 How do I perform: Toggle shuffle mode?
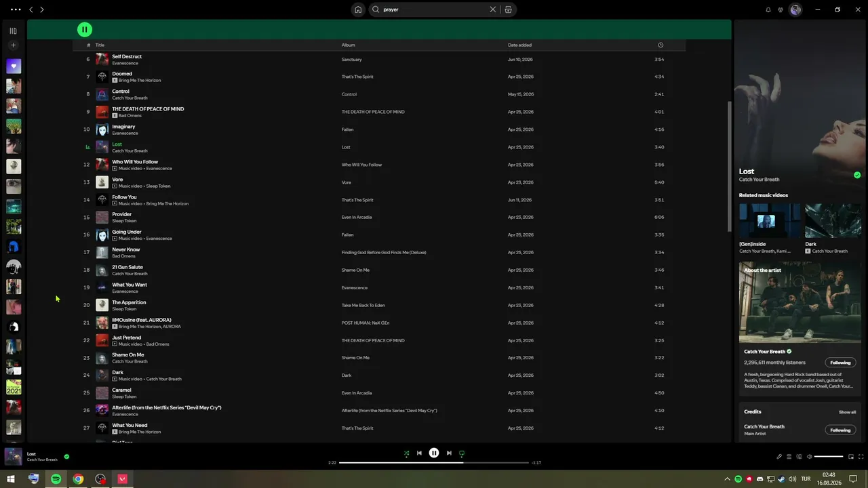click(406, 453)
